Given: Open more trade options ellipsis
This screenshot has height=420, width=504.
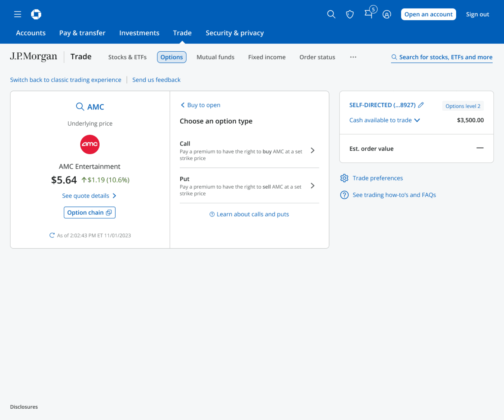Looking at the screenshot, I should [x=353, y=57].
